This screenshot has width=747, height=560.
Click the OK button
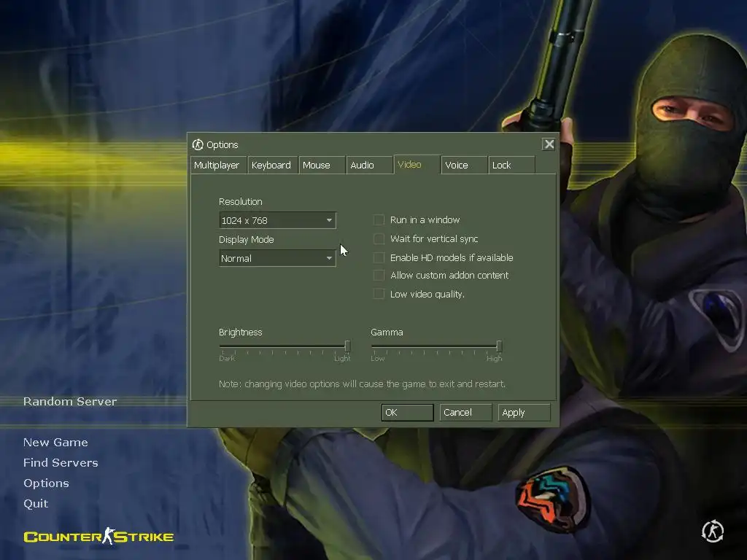(407, 413)
